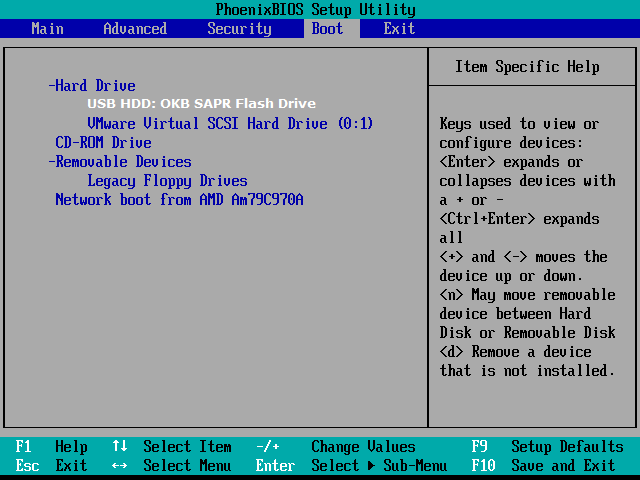
Task: Click Esc Exit in footer
Action: tap(51, 465)
